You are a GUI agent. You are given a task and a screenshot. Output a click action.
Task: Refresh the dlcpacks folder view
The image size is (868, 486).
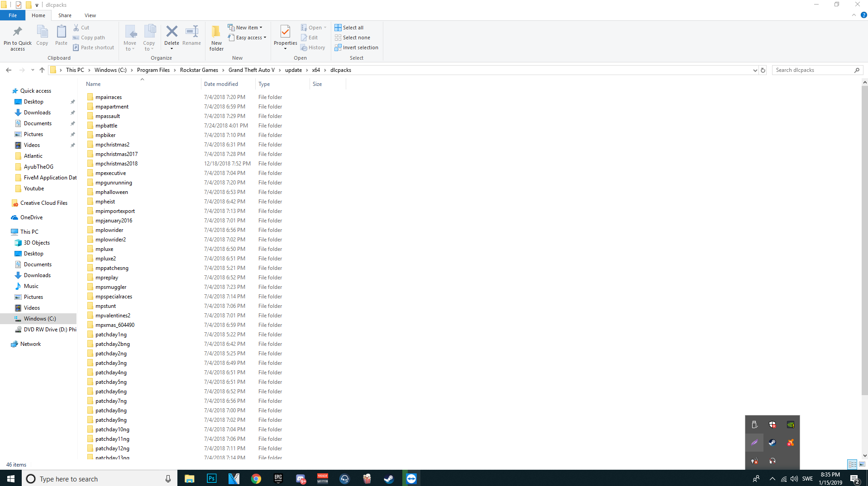763,70
